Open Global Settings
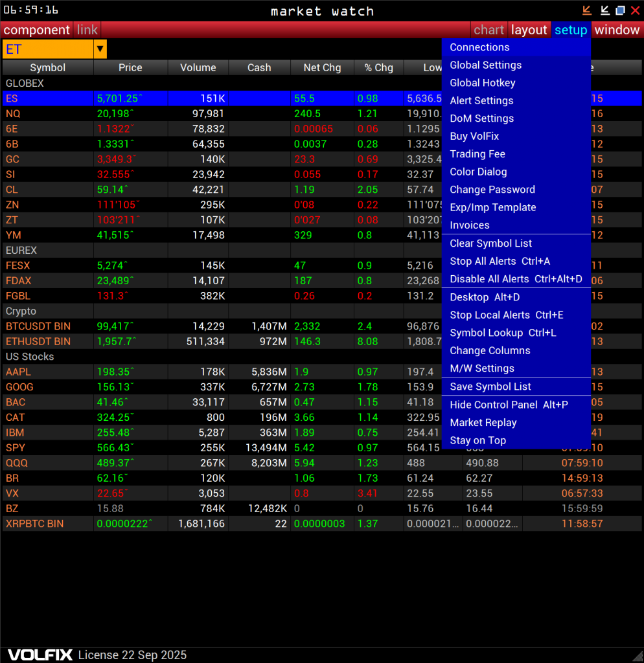 [516, 65]
